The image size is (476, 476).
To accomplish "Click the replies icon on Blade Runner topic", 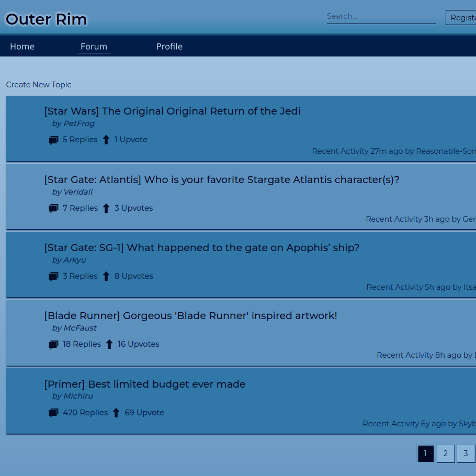I will click(53, 345).
